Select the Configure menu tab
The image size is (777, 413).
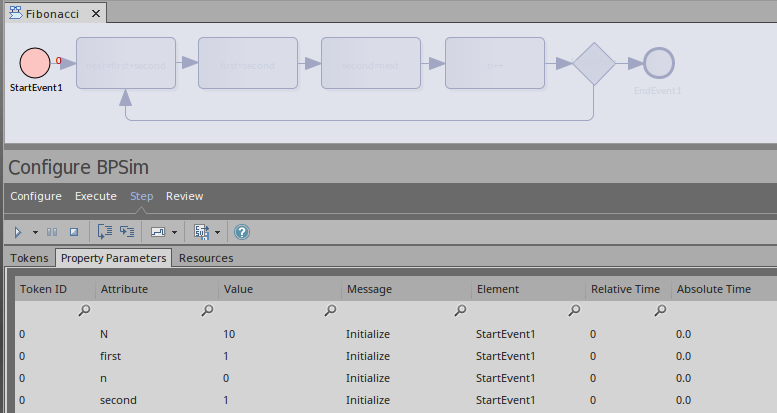36,196
